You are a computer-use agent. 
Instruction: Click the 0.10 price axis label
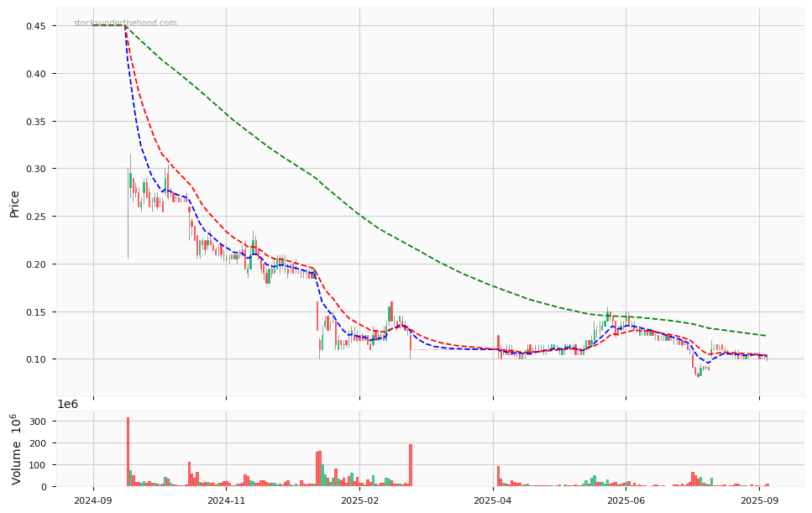[36, 359]
